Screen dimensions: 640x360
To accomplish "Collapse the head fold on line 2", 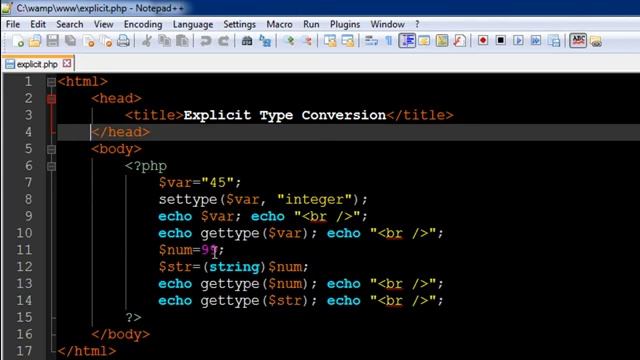I will 51,99.
